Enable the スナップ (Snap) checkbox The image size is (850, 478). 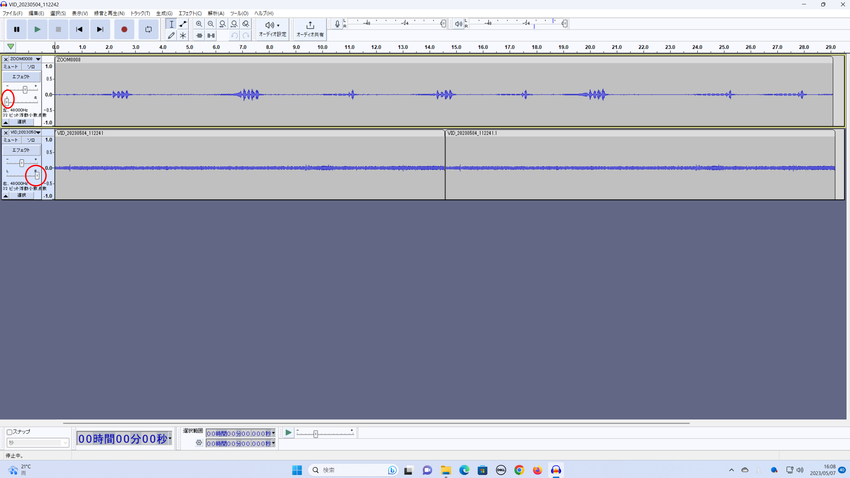coord(9,432)
